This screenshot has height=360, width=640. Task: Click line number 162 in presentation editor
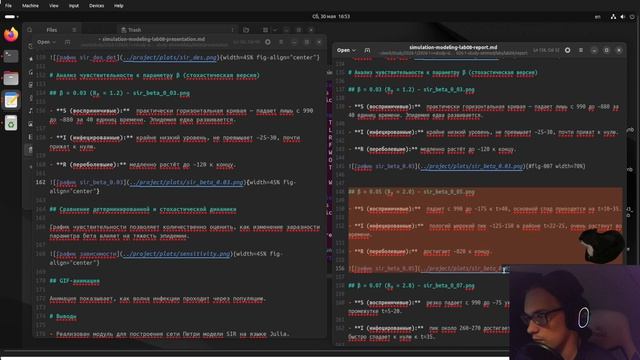(x=40, y=182)
